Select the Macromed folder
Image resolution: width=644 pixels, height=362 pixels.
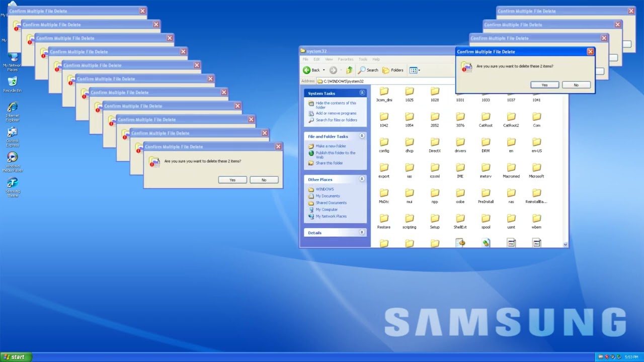click(511, 170)
